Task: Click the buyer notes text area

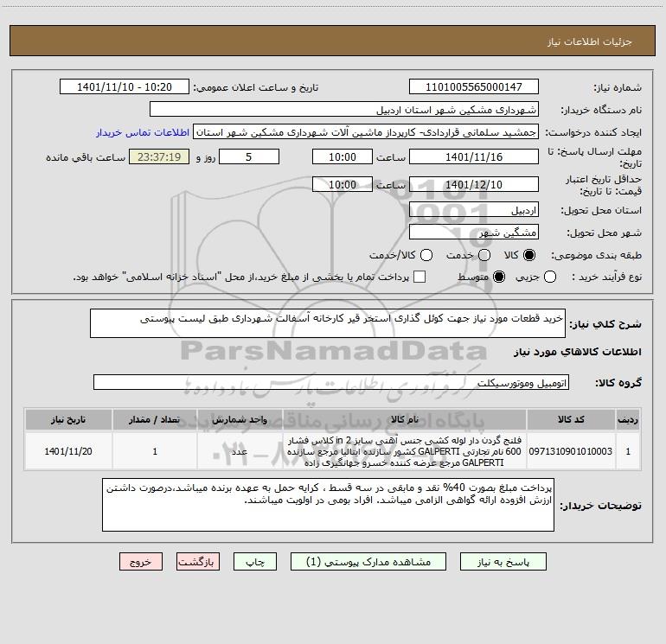Action: [328, 505]
